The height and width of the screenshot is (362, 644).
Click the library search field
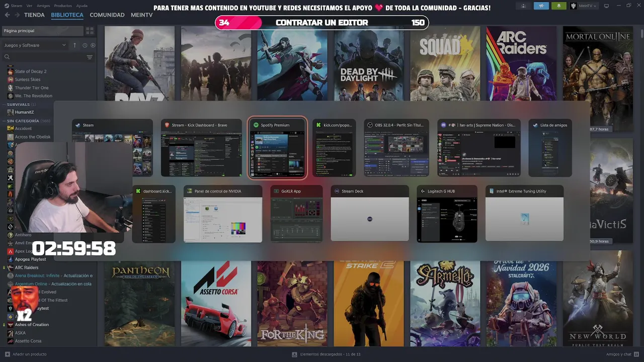pos(48,57)
